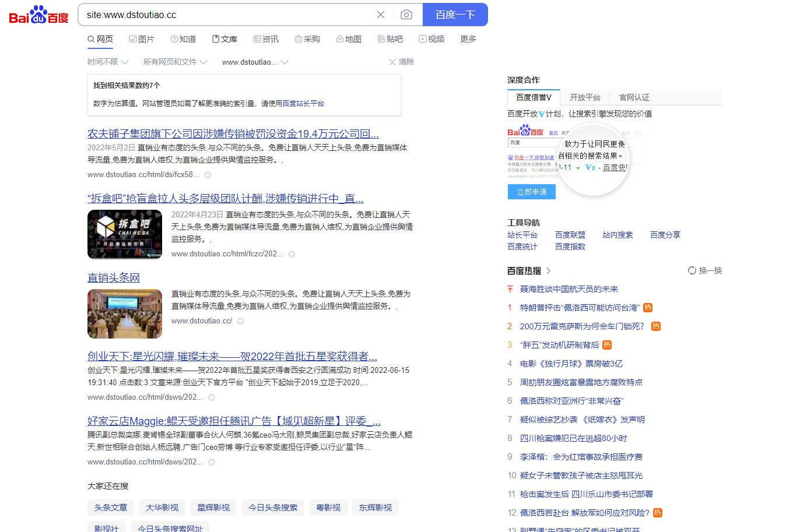This screenshot has height=532, width=800.
Task: Switch to the 图片 tab
Action: (x=142, y=39)
